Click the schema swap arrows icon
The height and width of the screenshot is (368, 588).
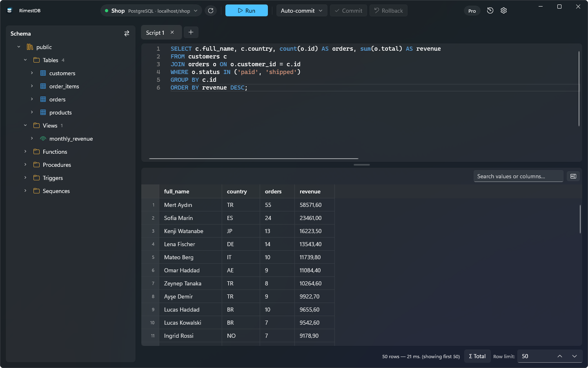(127, 34)
